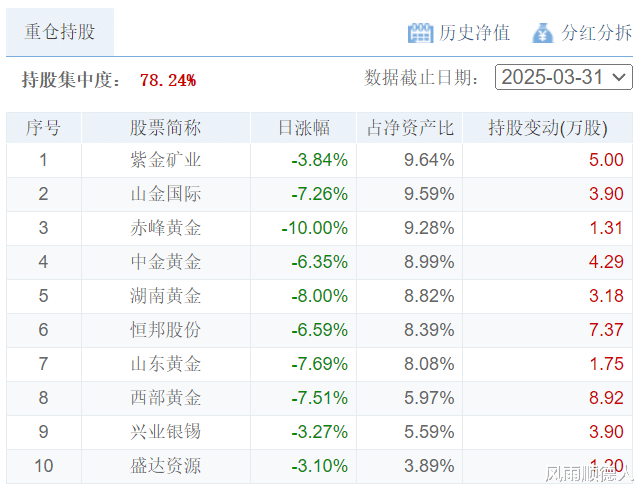
Task: Click the 1.31 holding change value
Action: (606, 228)
